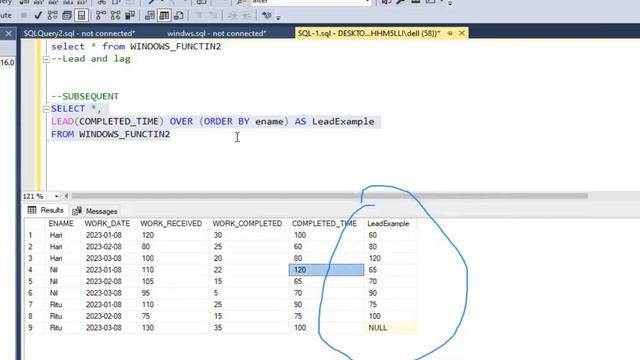The height and width of the screenshot is (360, 640).
Task: Collapse the '--Lead and lag' code region
Action: pos(46,59)
